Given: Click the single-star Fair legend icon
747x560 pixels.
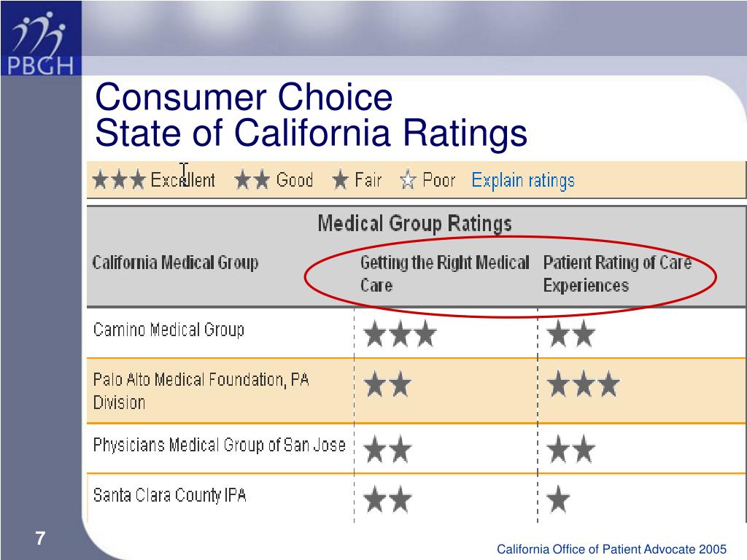Looking at the screenshot, I should [x=341, y=180].
